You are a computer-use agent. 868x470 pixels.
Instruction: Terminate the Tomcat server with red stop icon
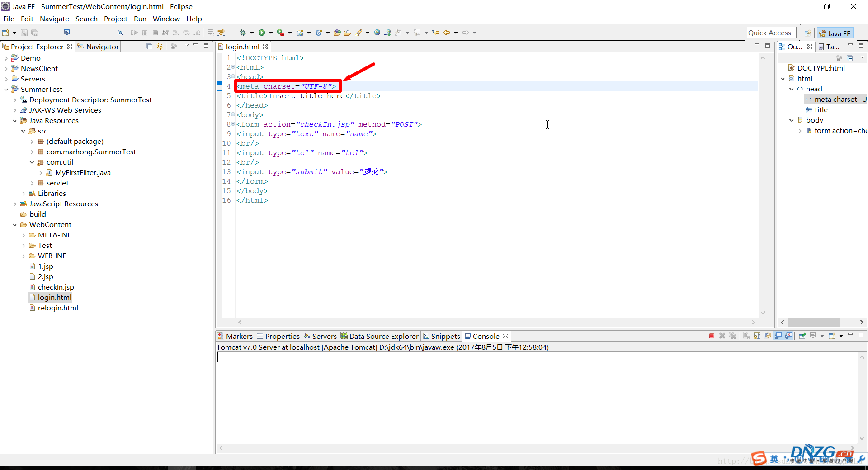click(x=712, y=336)
